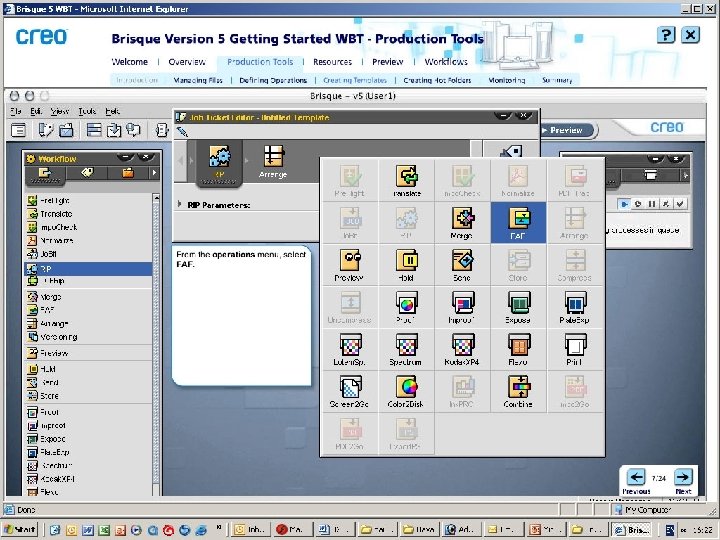The width and height of the screenshot is (720, 540).
Task: Click the Start button on the taskbar
Action: [20, 530]
